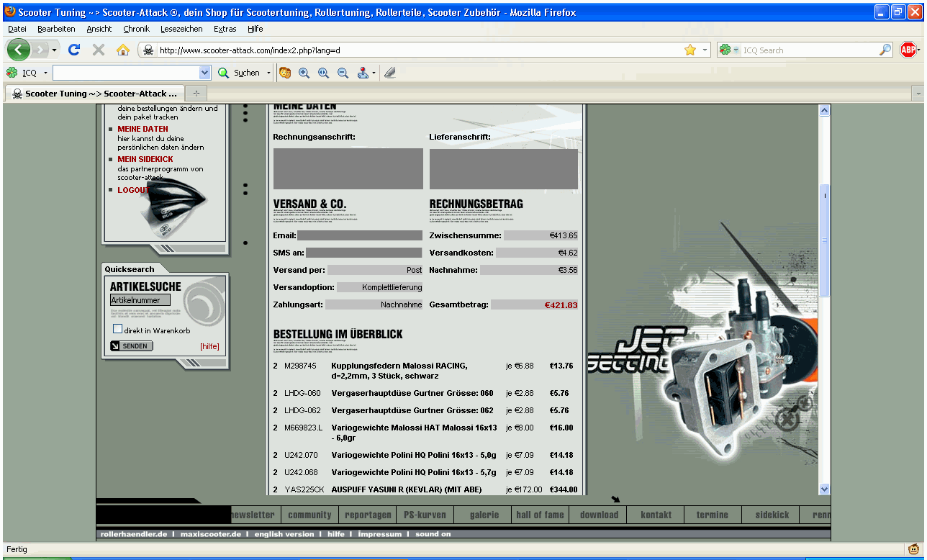Image resolution: width=927 pixels, height=560 pixels.
Task: Click the english version footer link
Action: tap(284, 534)
